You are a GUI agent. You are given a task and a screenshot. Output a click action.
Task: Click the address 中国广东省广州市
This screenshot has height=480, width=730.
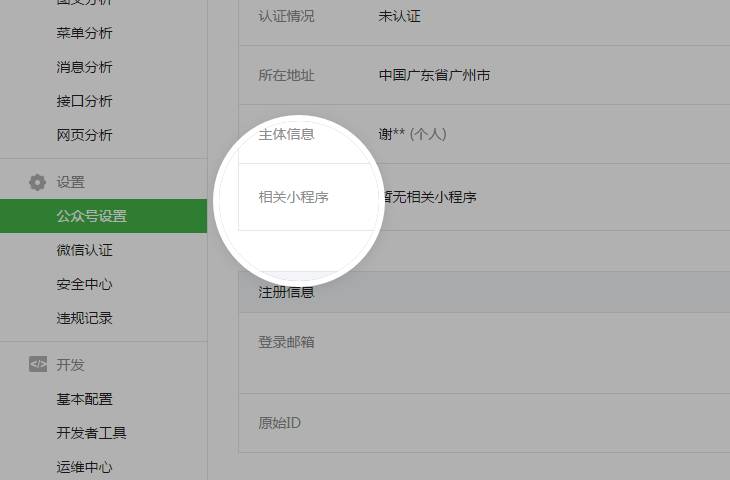(x=434, y=75)
